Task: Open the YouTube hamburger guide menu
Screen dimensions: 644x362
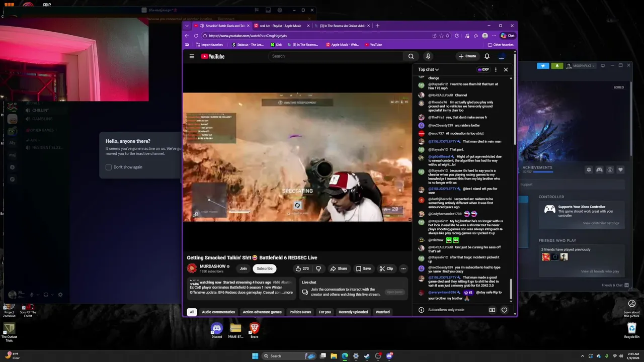Action: coord(192,56)
